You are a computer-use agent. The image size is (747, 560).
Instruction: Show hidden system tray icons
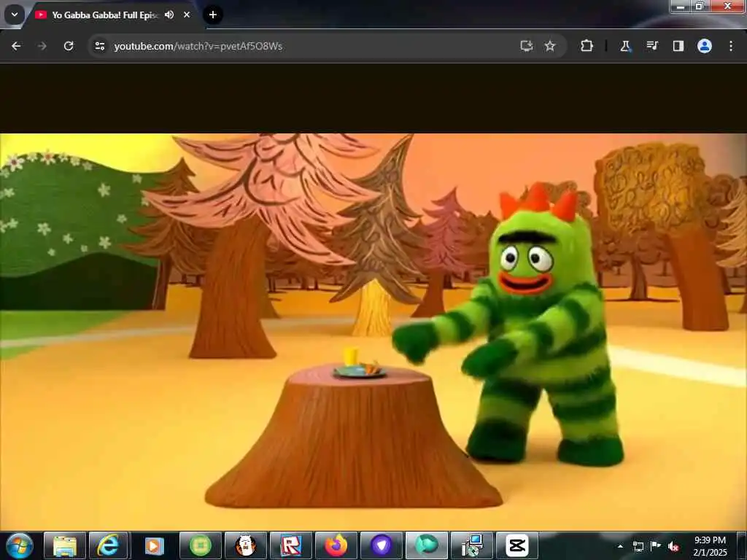coord(620,546)
